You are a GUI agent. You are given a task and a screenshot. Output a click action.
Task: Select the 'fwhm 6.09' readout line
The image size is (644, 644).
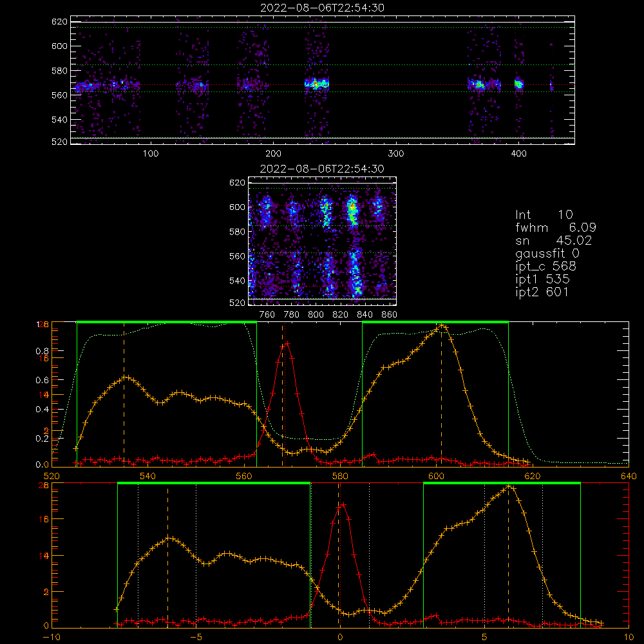(556, 227)
